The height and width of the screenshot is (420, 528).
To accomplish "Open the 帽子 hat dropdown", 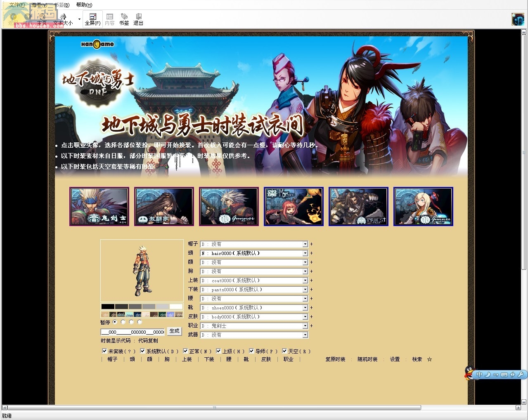I will pyautogui.click(x=254, y=244).
